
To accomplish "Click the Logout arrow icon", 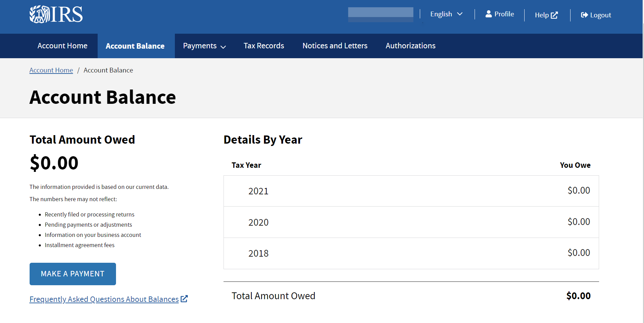I will (584, 15).
